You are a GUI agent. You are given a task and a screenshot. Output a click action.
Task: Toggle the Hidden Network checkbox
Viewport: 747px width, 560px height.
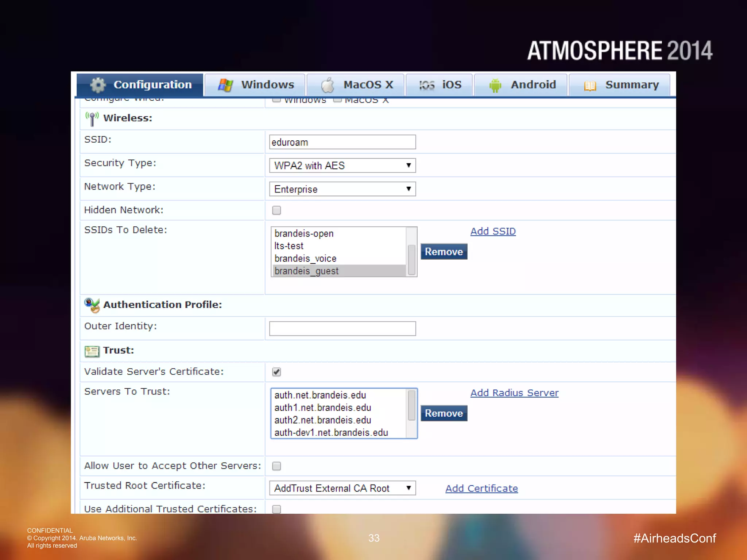[276, 210]
